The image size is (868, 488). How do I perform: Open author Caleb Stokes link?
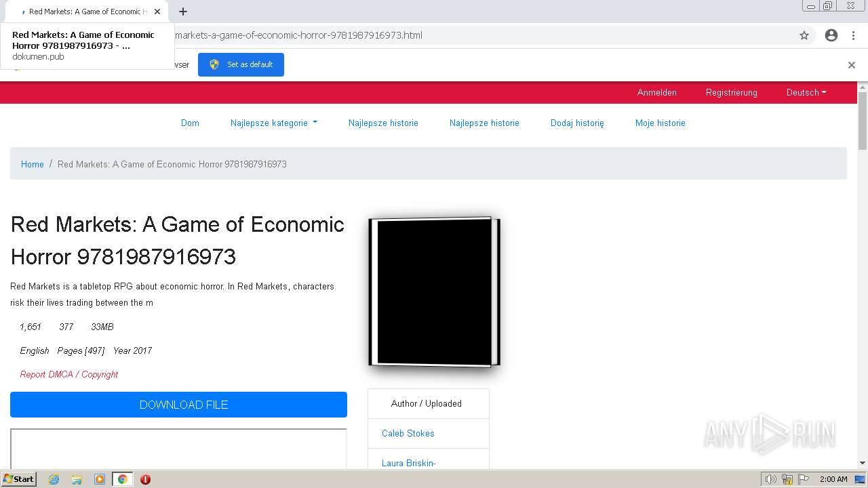click(408, 433)
